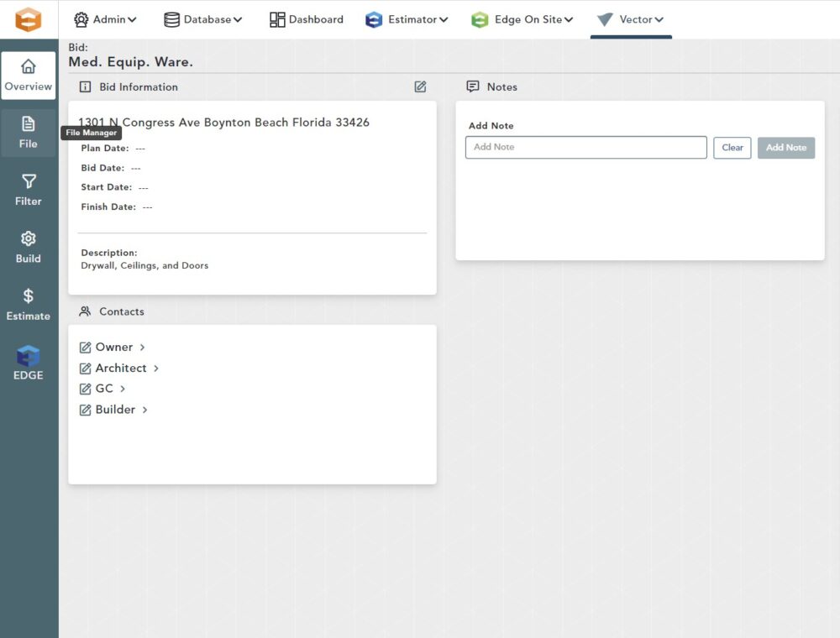Viewport: 840px width, 638px height.
Task: Click the Description label
Action: tap(109, 253)
